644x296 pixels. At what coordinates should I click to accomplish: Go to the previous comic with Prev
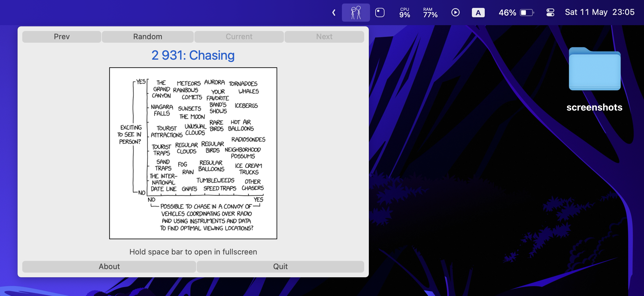click(62, 37)
